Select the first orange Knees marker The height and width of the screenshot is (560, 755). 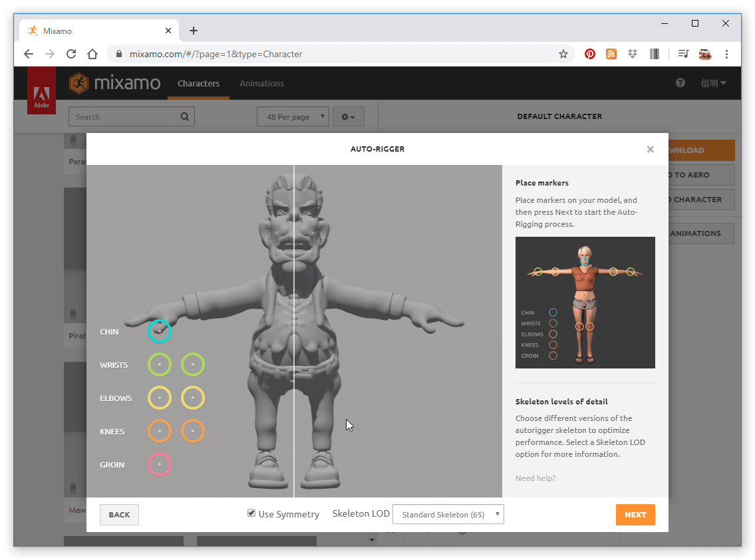tap(160, 431)
